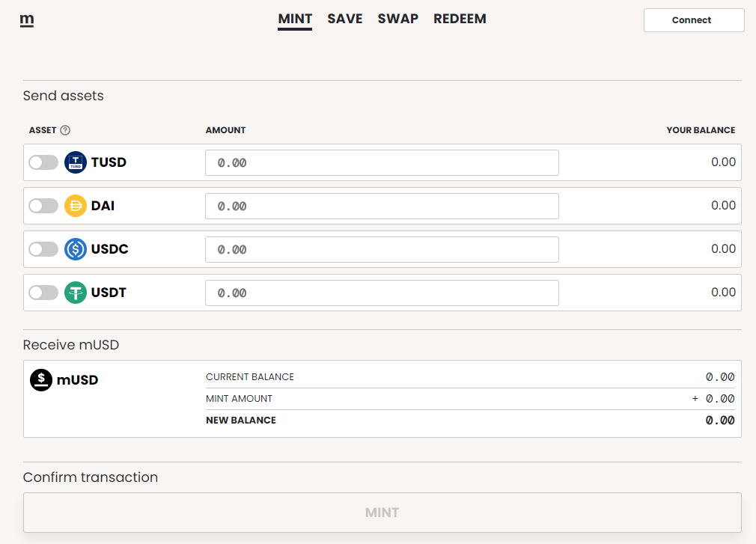Enable the TUSD asset toggle

pyautogui.click(x=43, y=162)
